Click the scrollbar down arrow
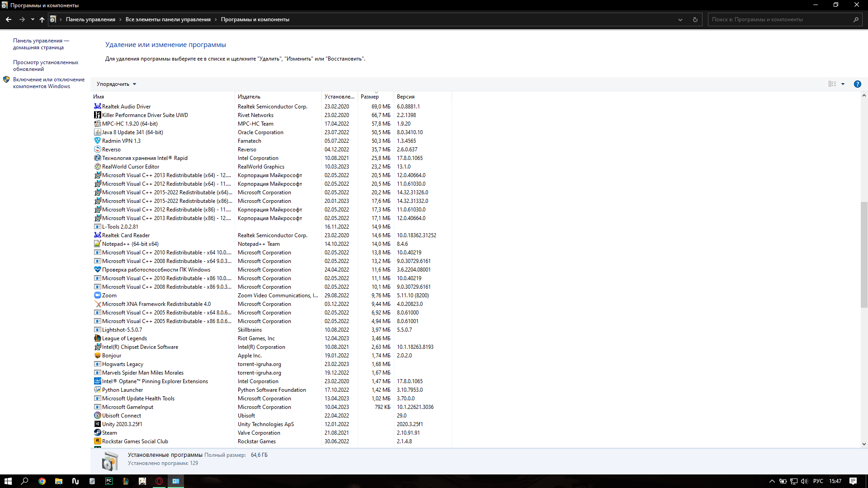The height and width of the screenshot is (488, 868). [864, 444]
